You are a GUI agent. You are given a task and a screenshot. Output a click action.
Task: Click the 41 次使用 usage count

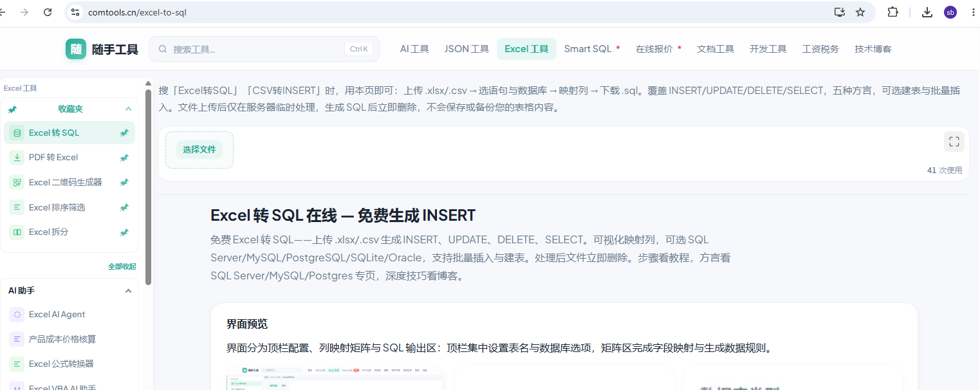(945, 170)
